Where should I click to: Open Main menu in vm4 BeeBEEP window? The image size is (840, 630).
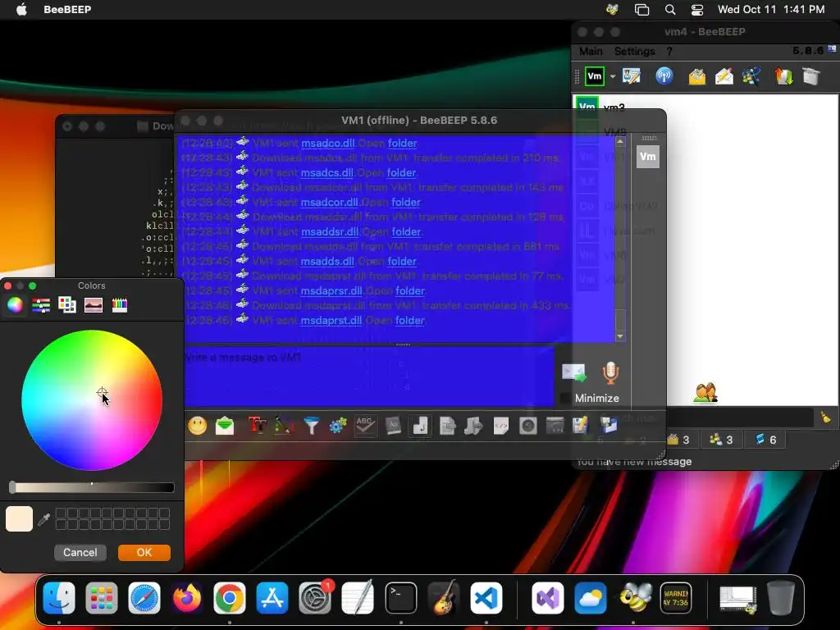point(591,51)
